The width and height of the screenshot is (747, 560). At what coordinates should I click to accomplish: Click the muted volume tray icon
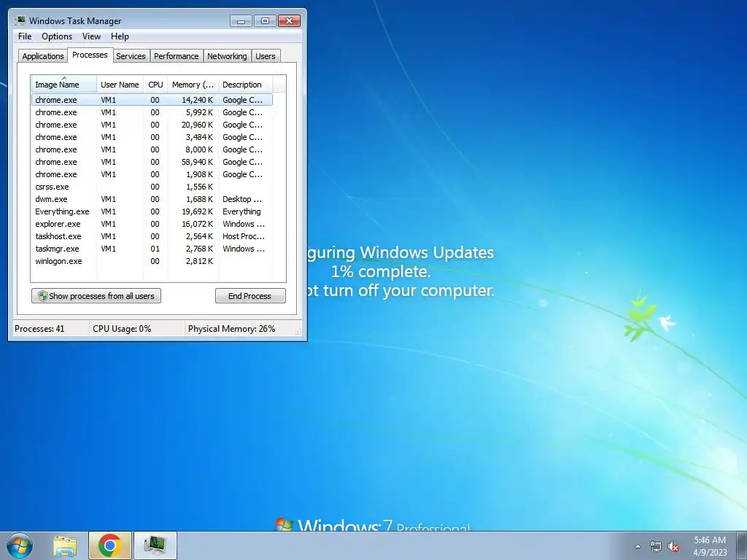point(673,546)
